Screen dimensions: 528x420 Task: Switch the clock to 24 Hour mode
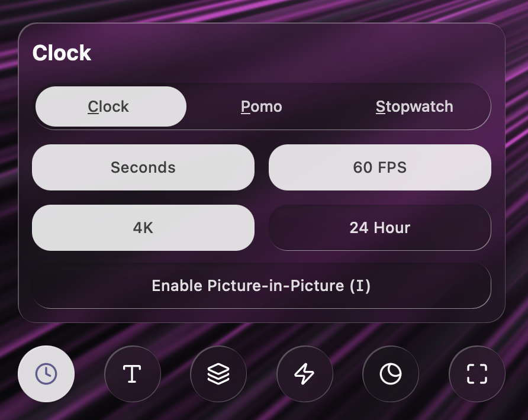pos(379,228)
